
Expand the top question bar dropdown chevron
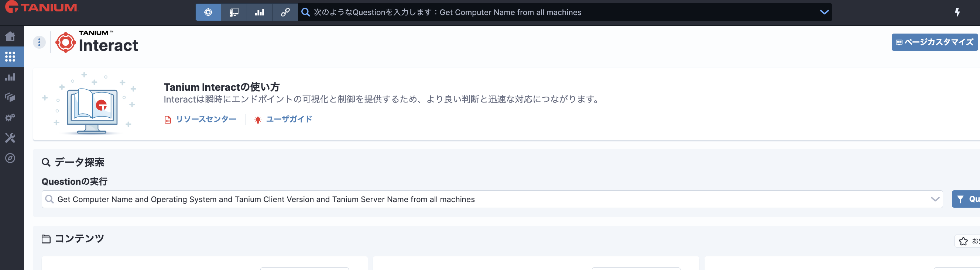(824, 12)
